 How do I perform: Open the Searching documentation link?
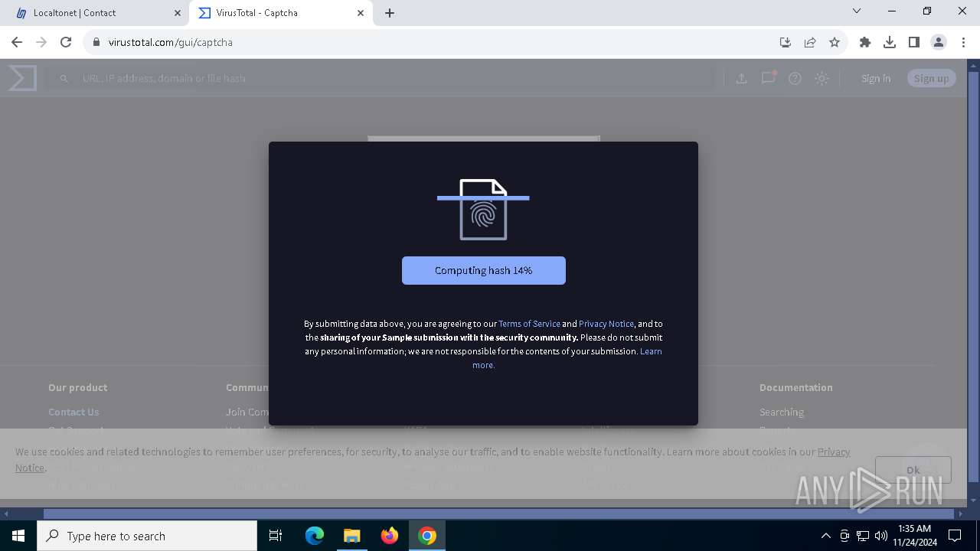[782, 412]
